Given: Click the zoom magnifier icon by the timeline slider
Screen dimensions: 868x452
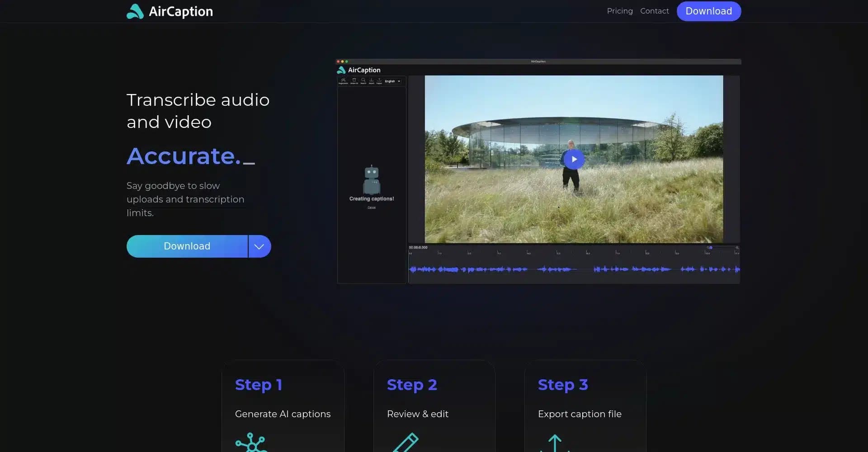Looking at the screenshot, I should pyautogui.click(x=737, y=248).
